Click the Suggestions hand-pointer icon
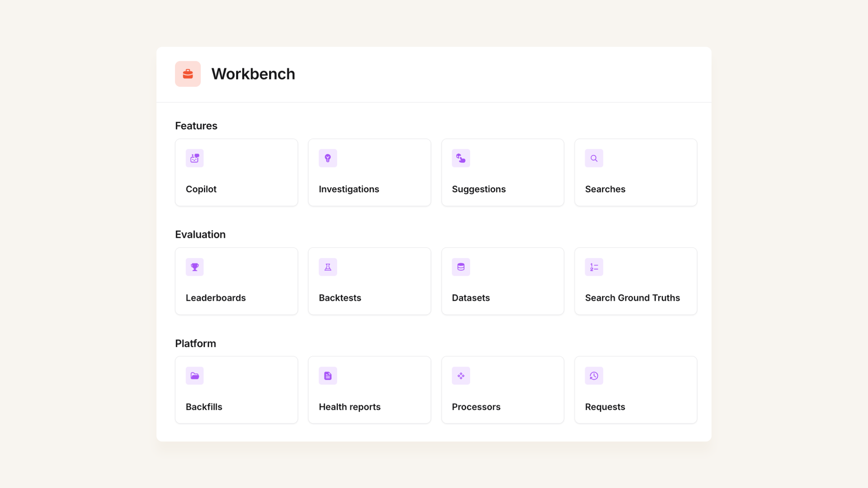Viewport: 868px width, 488px height. click(x=460, y=158)
